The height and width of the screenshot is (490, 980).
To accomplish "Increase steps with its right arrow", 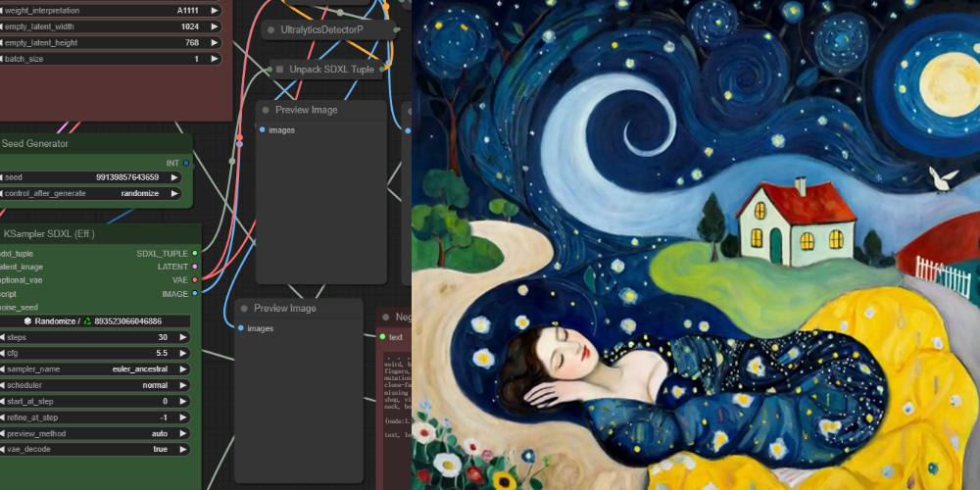I will click(183, 337).
